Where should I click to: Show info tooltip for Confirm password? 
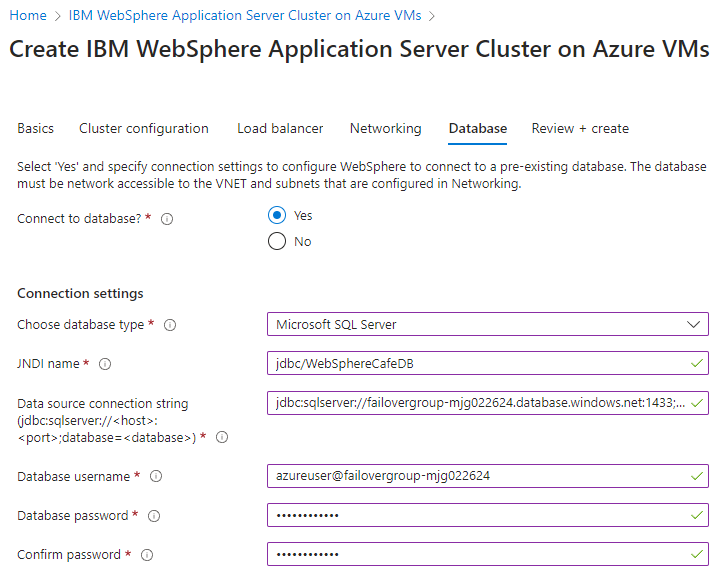[147, 555]
